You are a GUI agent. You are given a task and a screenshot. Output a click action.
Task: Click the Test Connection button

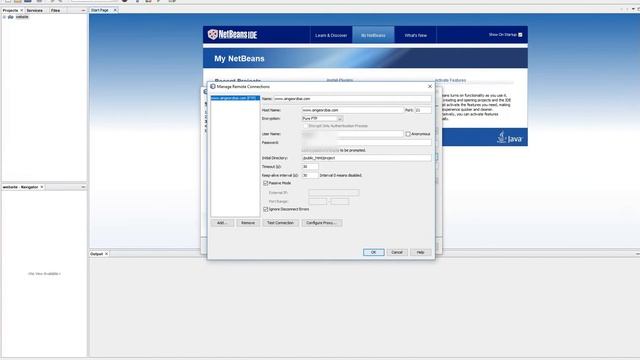pyautogui.click(x=280, y=223)
